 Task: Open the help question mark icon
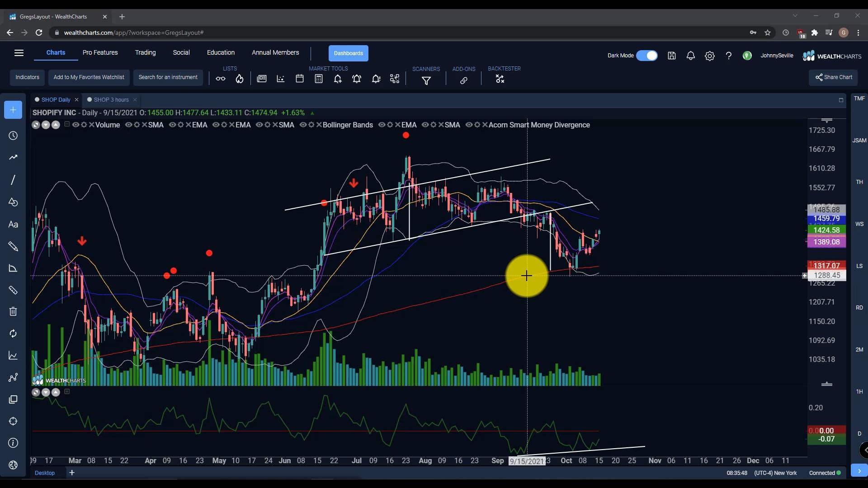[x=729, y=56]
